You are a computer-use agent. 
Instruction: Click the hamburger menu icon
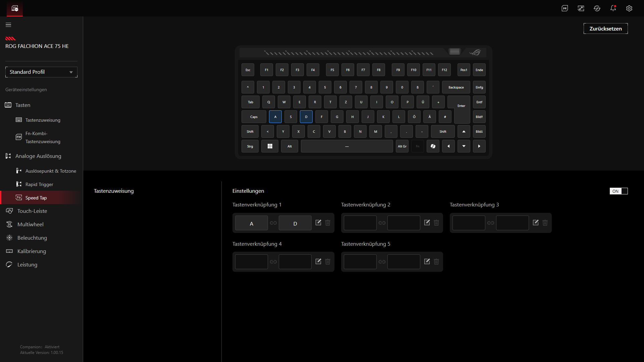8,25
